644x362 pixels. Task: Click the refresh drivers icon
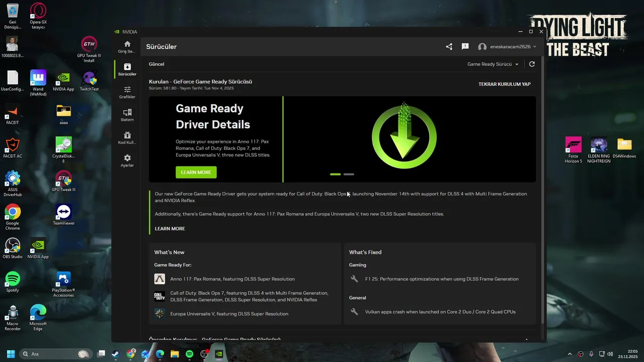coord(532,64)
